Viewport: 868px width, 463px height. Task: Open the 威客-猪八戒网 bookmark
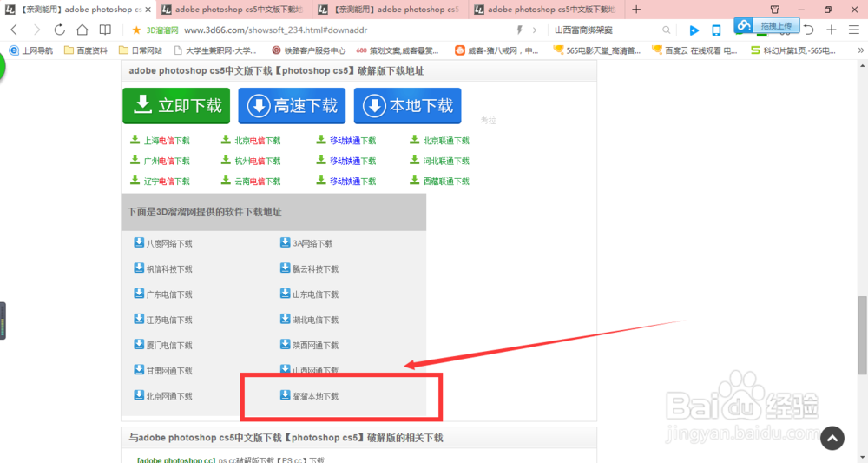tap(496, 50)
